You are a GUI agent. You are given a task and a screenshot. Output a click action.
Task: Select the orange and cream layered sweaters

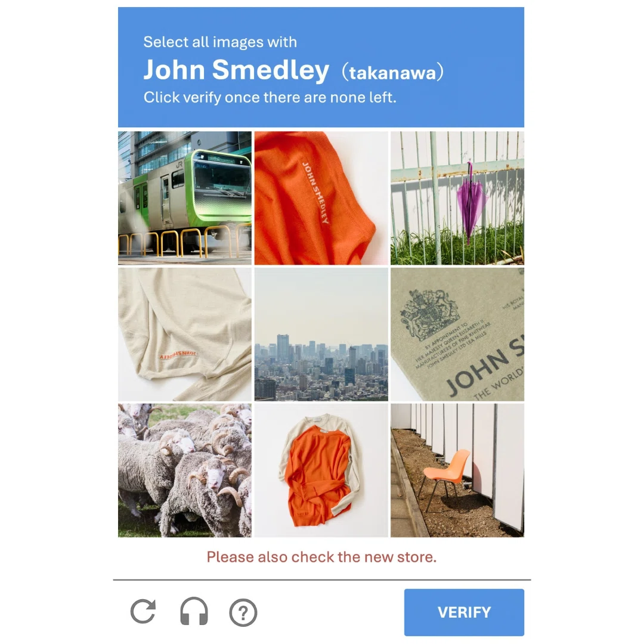321,470
